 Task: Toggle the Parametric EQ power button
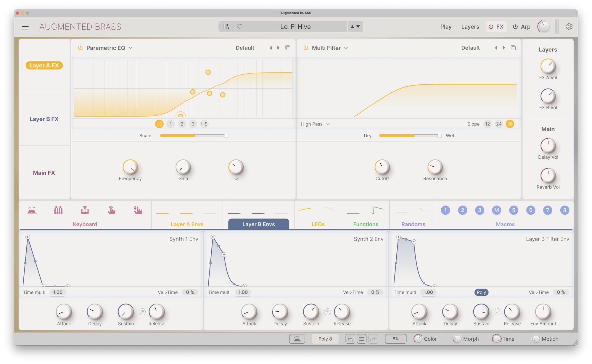pyautogui.click(x=80, y=48)
